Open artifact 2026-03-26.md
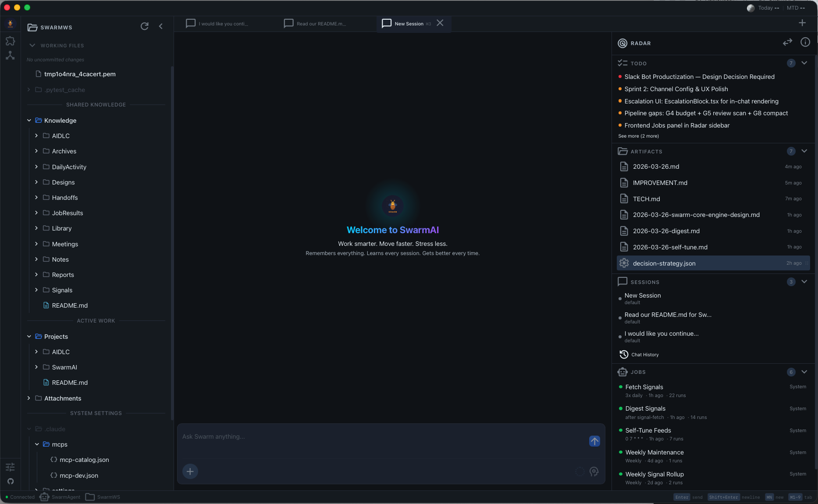 coord(713,167)
